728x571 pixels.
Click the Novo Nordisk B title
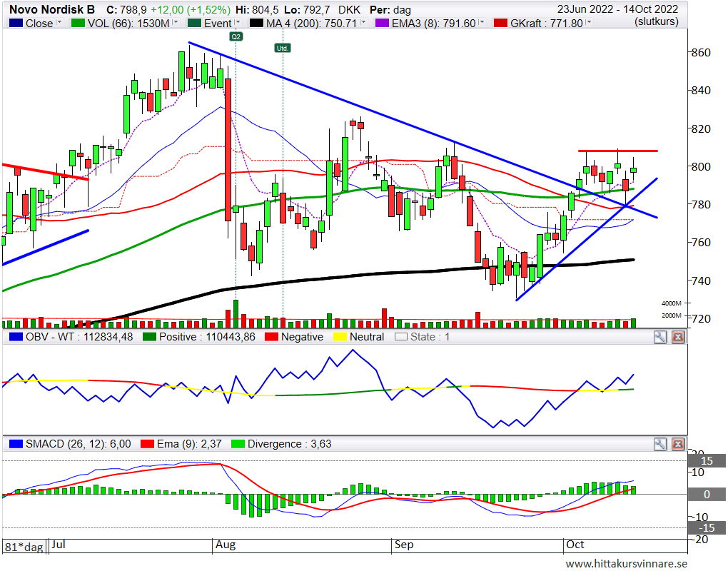coord(52,9)
